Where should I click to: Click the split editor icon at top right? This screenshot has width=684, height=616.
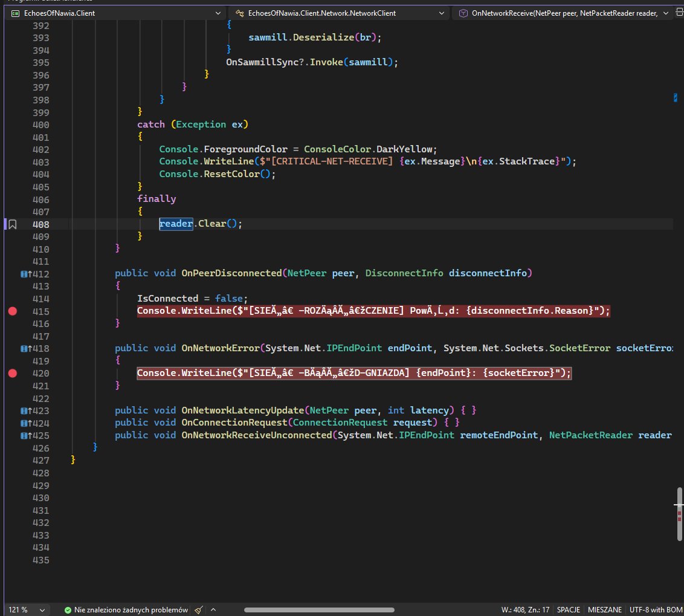point(679,13)
